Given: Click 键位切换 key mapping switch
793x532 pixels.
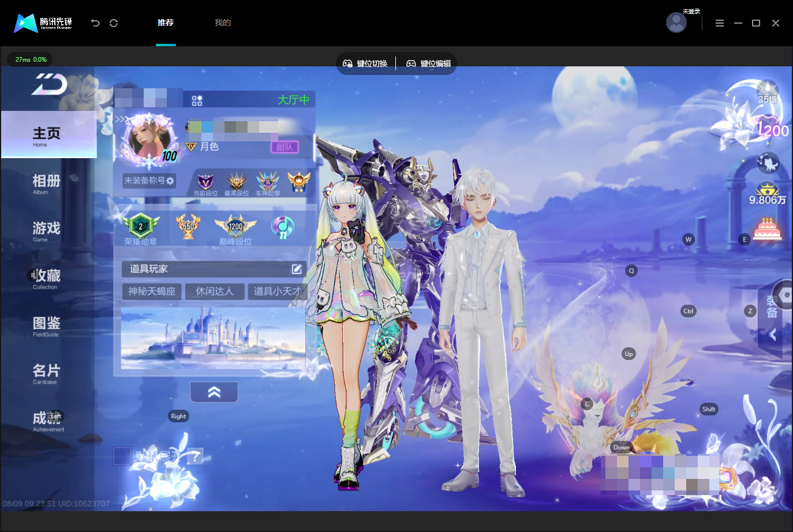Looking at the screenshot, I should point(365,63).
